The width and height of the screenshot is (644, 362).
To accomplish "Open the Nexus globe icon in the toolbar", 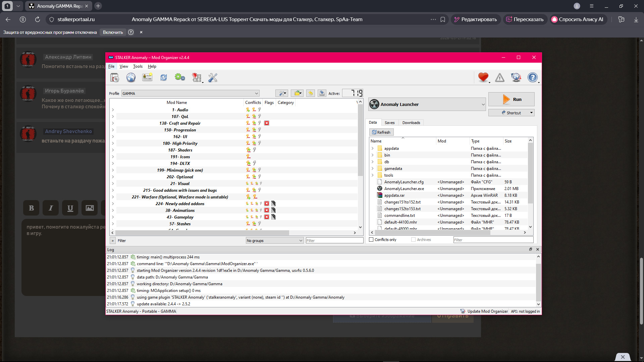I will (x=131, y=78).
